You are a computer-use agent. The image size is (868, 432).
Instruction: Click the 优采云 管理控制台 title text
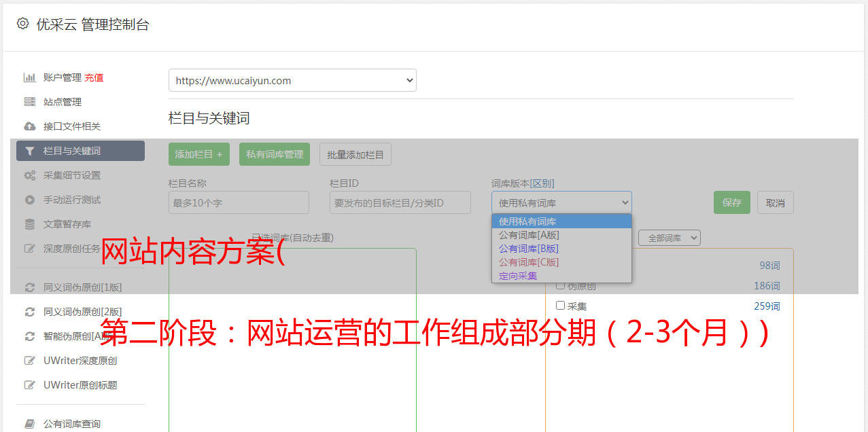92,24
